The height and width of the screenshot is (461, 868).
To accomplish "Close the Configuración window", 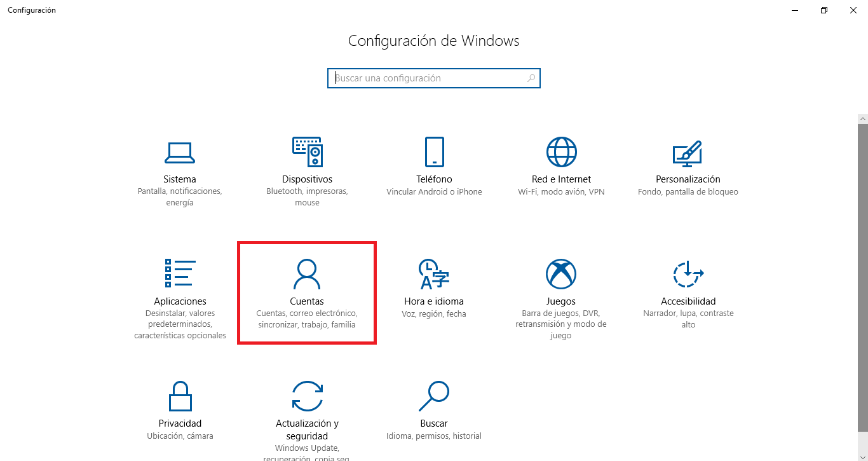I will (853, 10).
